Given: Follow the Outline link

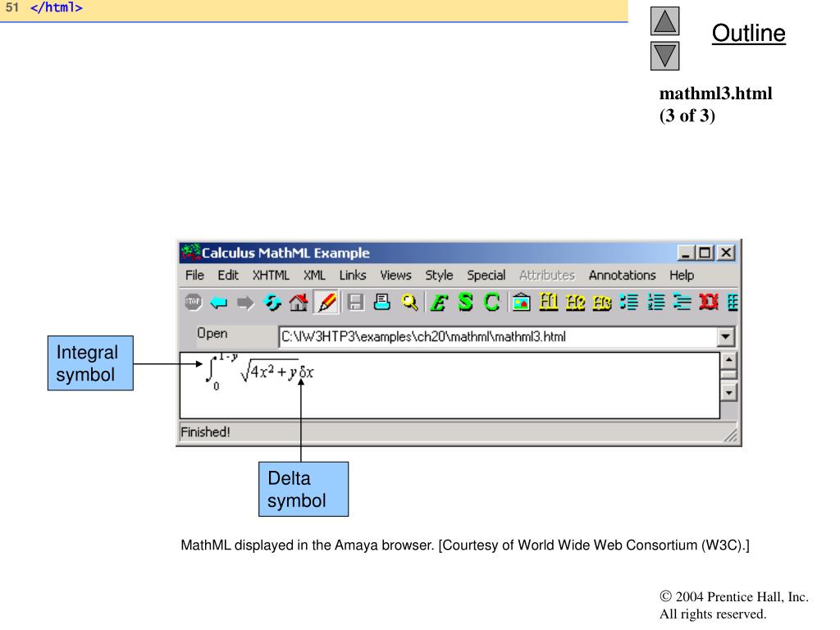Looking at the screenshot, I should click(748, 33).
